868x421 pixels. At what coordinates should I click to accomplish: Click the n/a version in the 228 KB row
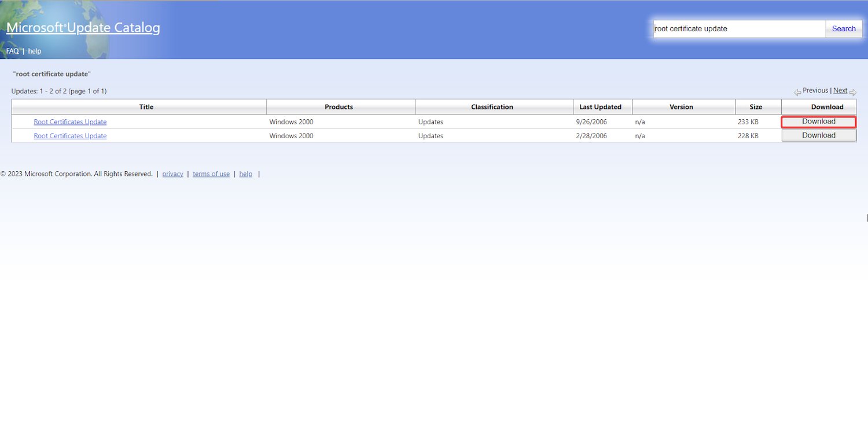(640, 136)
